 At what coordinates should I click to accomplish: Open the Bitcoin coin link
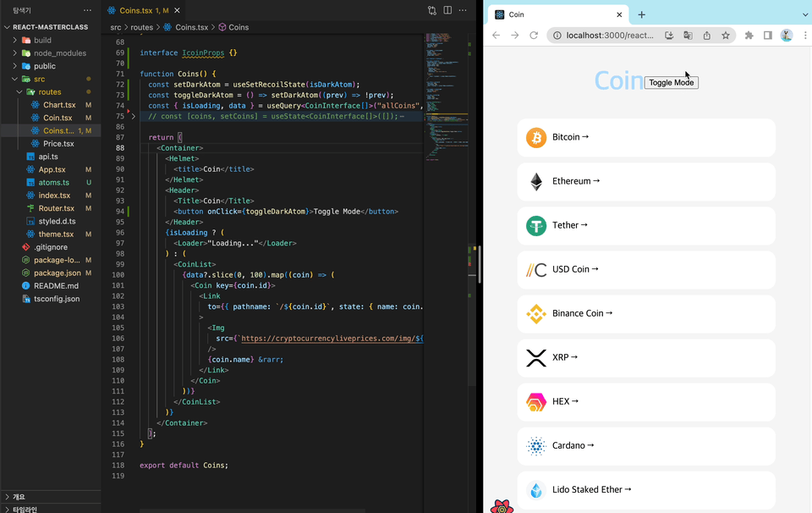tap(570, 137)
